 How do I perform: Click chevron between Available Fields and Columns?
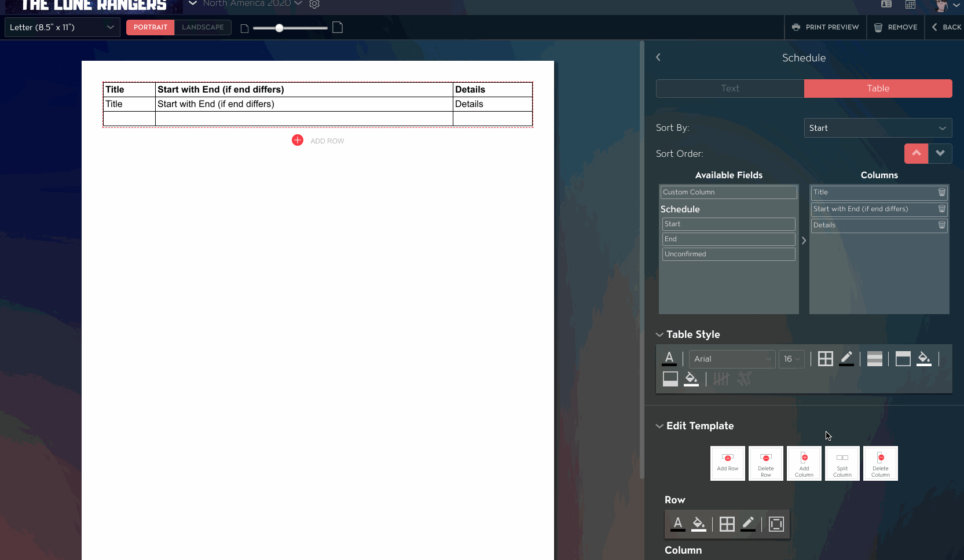coord(804,240)
